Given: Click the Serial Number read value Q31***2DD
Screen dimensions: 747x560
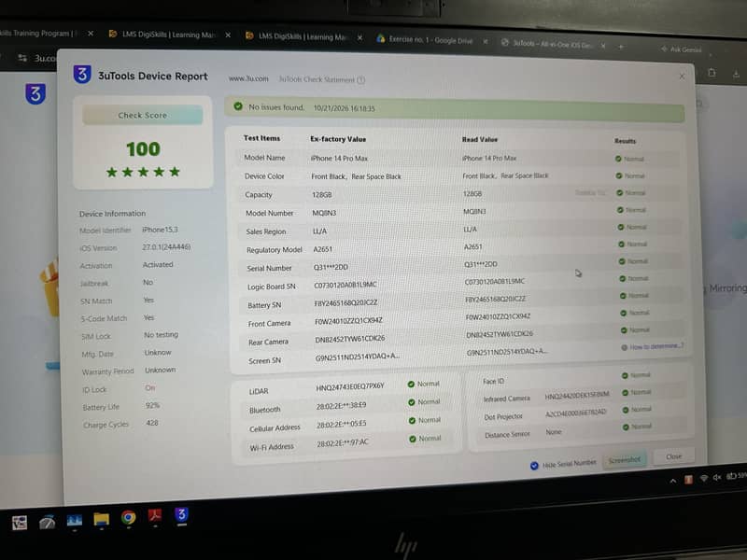Looking at the screenshot, I should pos(480,264).
